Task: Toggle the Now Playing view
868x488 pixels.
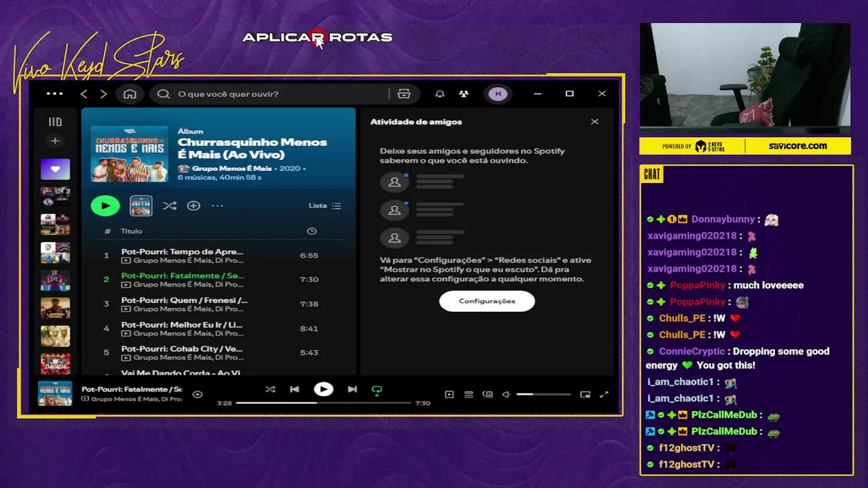Action: [449, 394]
